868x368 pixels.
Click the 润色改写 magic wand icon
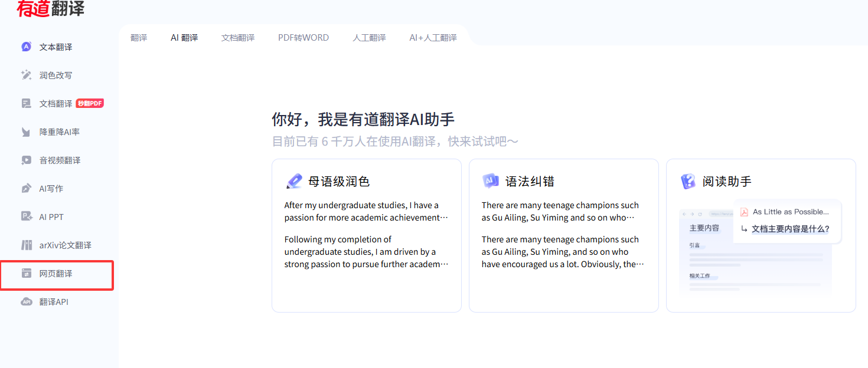26,75
